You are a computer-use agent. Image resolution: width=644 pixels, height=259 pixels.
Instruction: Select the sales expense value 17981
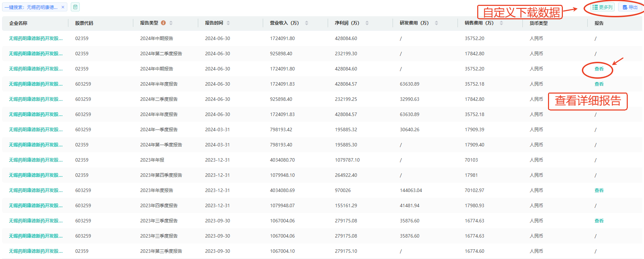471,175
